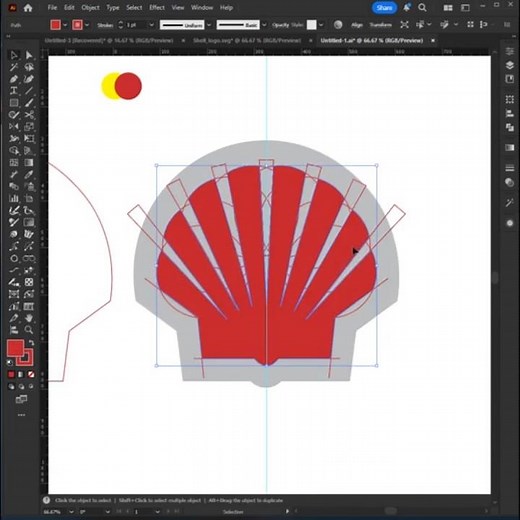
Task: Go to the Home screen icon
Action: pos(28,8)
